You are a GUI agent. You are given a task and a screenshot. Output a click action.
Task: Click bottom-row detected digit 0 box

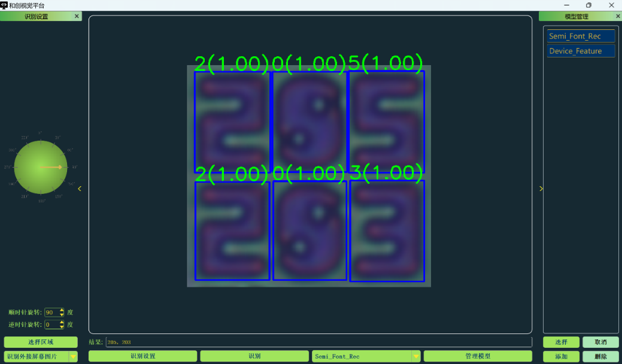coord(310,230)
